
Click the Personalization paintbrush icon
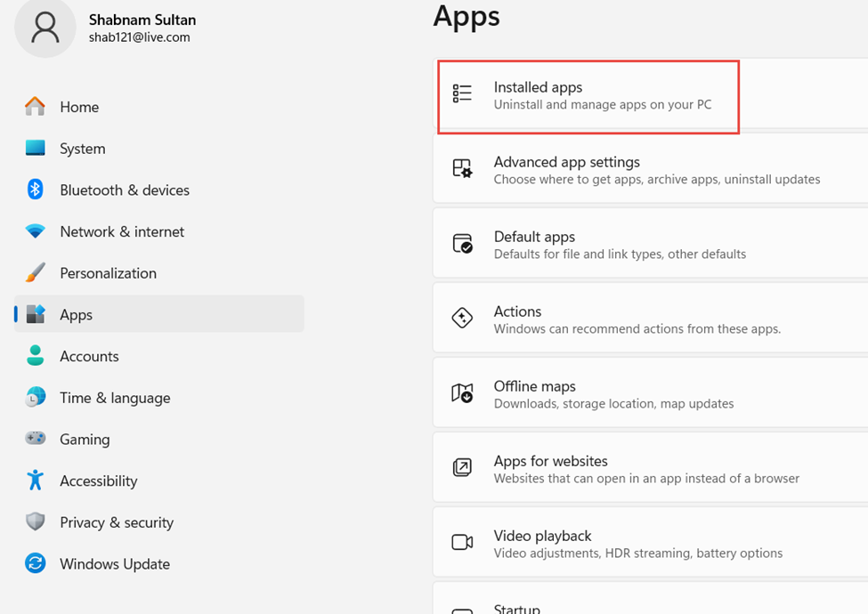35,272
